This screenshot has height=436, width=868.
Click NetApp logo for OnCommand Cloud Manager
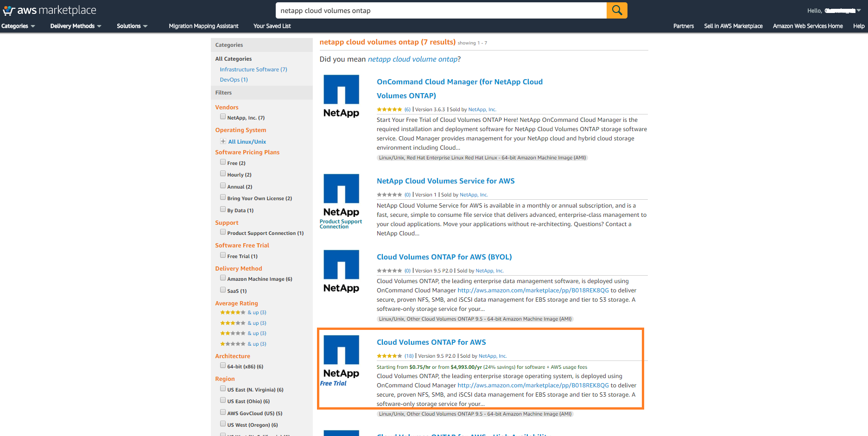click(x=341, y=96)
